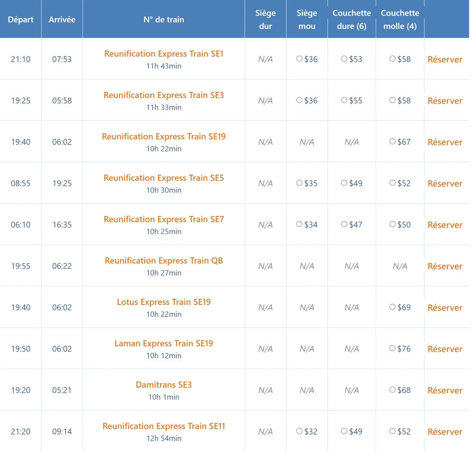
Task: Select $32 soft seat on train SE11
Action: pos(299,431)
